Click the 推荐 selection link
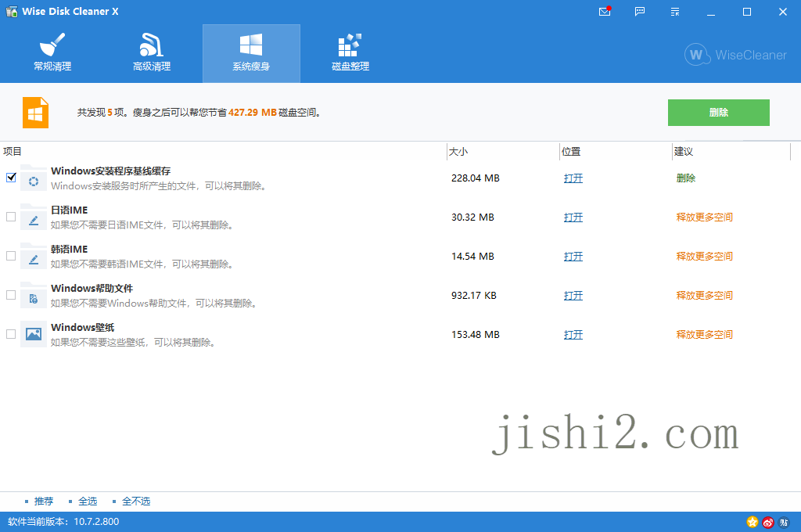Screen dimensions: 801x532 [44, 501]
